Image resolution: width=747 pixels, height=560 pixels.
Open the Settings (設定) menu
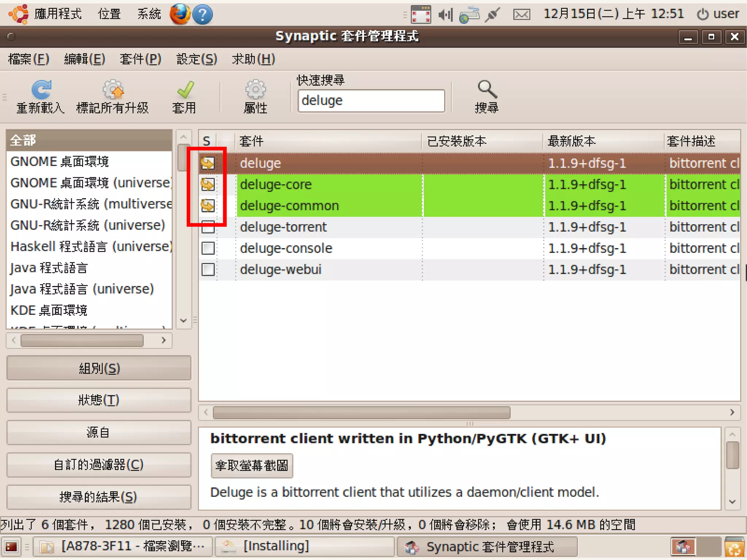197,59
